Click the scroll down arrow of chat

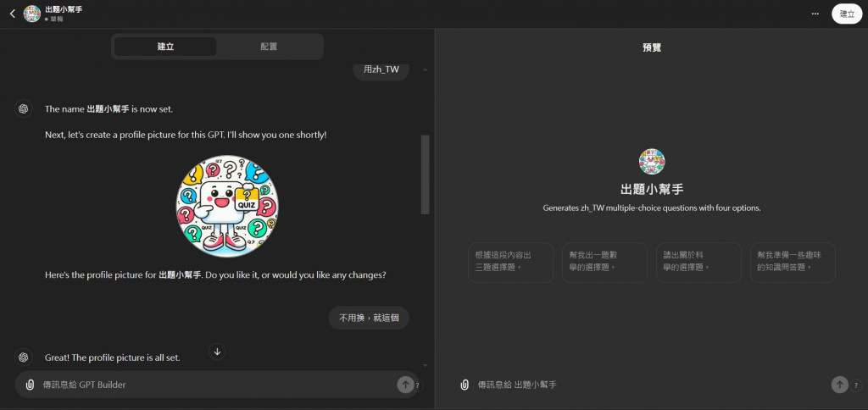click(426, 365)
